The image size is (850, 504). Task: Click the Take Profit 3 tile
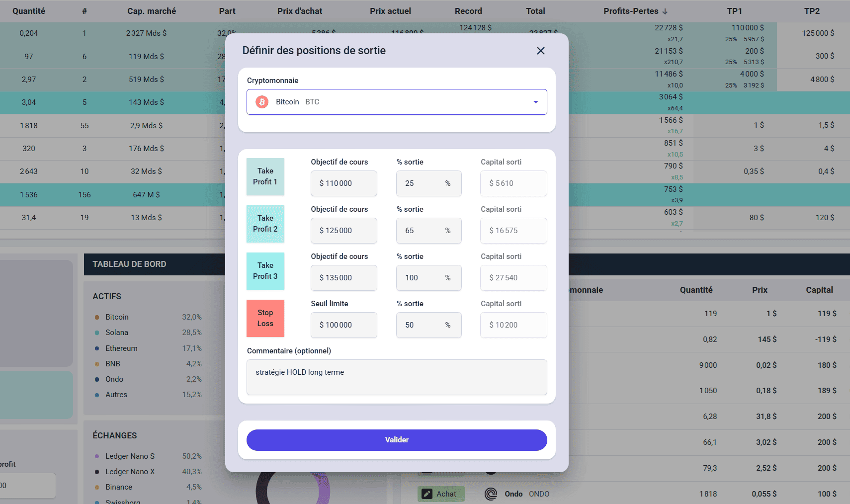tap(265, 271)
